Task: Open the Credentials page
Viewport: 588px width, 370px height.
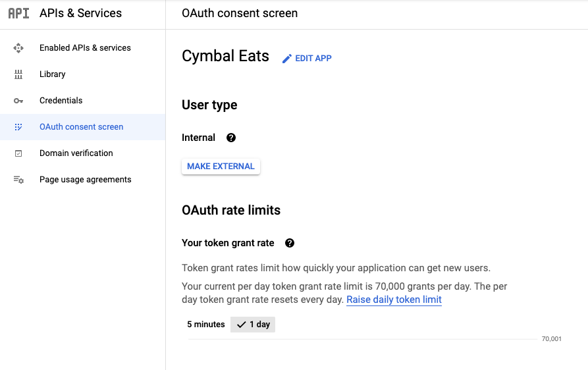Action: tap(61, 101)
